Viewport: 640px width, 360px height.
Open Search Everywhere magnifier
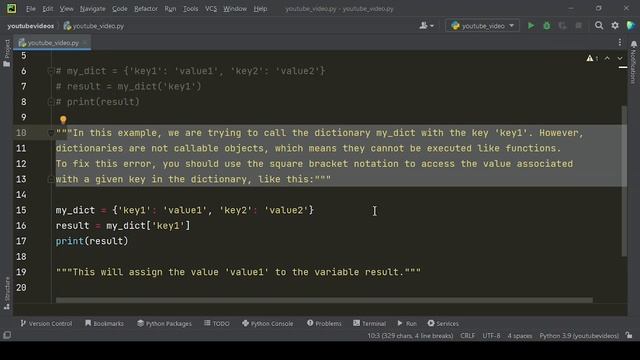pyautogui.click(x=599, y=26)
